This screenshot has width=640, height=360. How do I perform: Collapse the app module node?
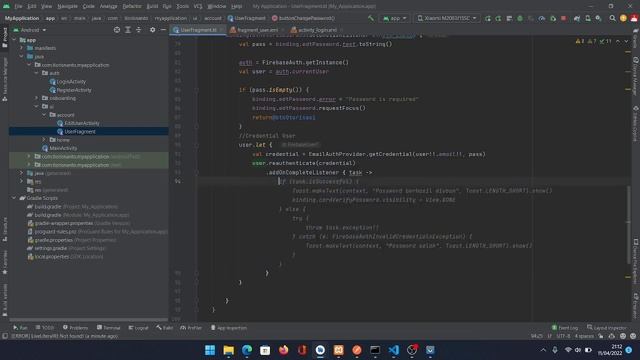pos(14,40)
